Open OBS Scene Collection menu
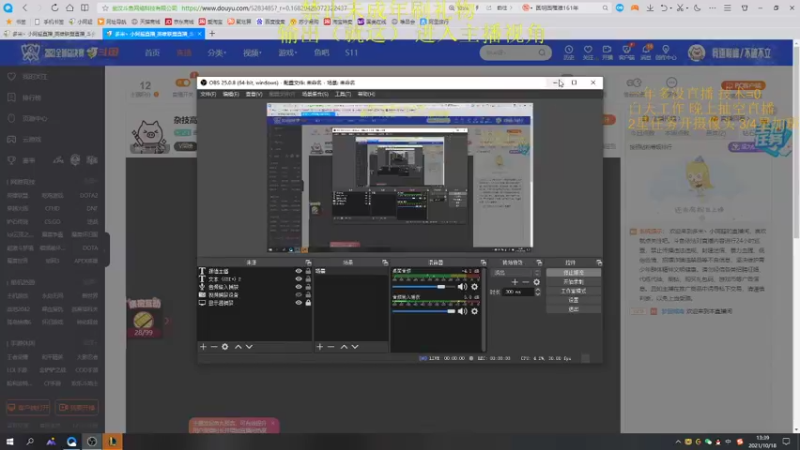Screen dimensions: 800x450 (x=315, y=94)
